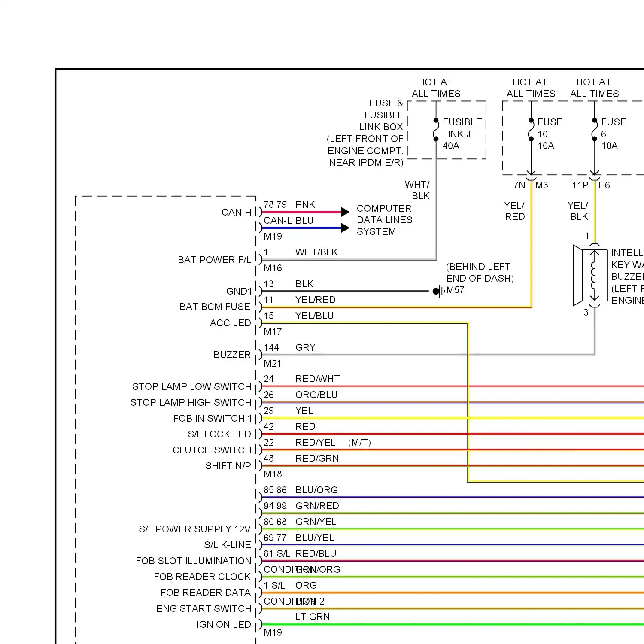644x644 pixels.
Task: Click the RED/YEL wire label
Action: tap(316, 442)
